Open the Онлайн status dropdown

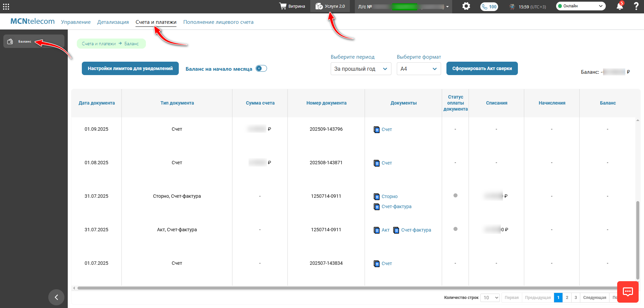[x=581, y=6]
